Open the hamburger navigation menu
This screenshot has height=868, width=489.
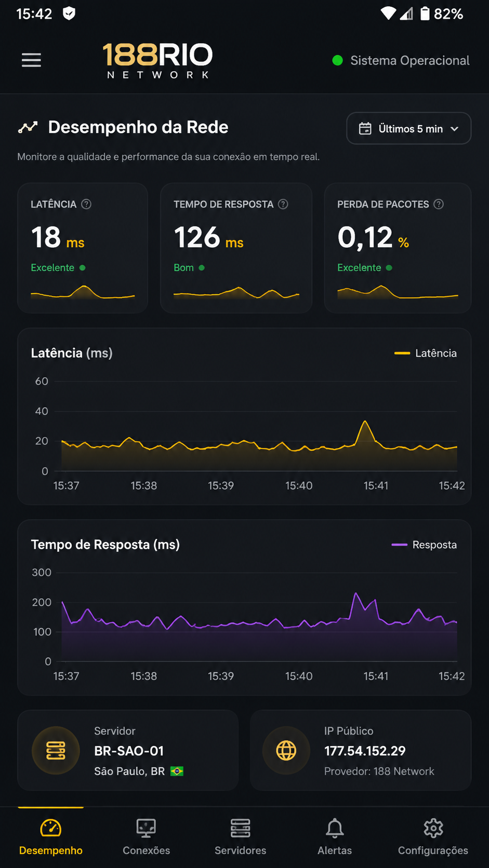coord(31,60)
